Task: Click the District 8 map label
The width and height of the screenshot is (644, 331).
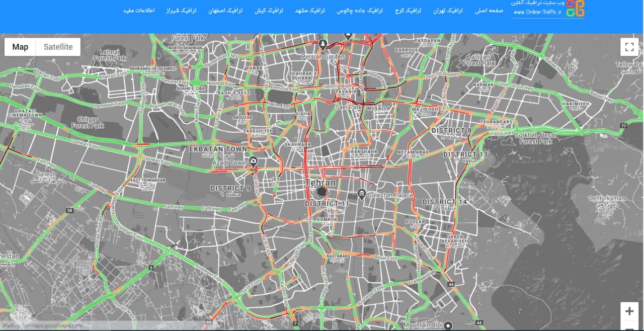Action: (451, 131)
